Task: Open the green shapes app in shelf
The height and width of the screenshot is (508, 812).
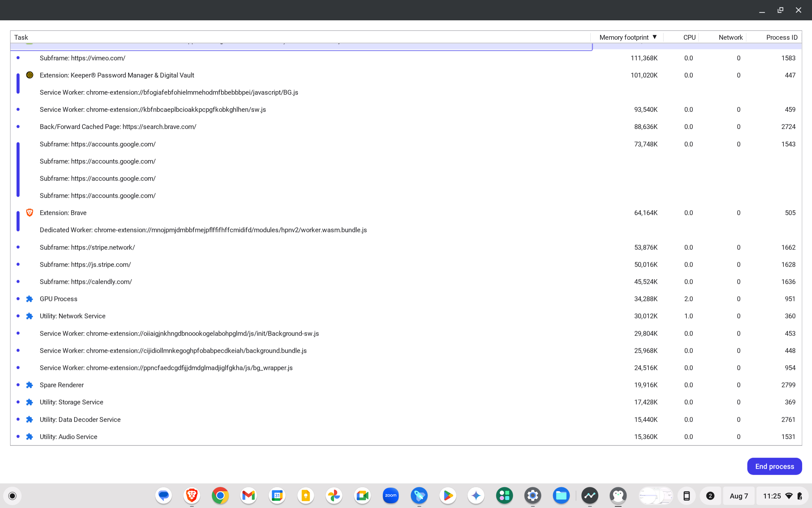Action: [504, 496]
